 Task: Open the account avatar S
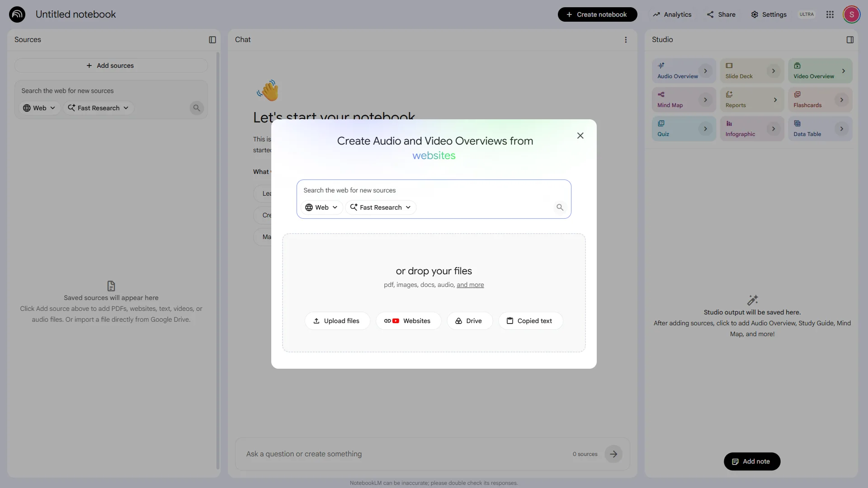(x=852, y=14)
